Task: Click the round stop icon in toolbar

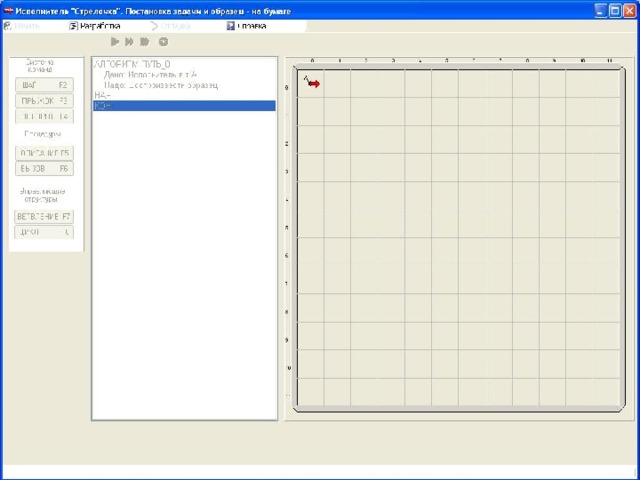Action: (163, 42)
